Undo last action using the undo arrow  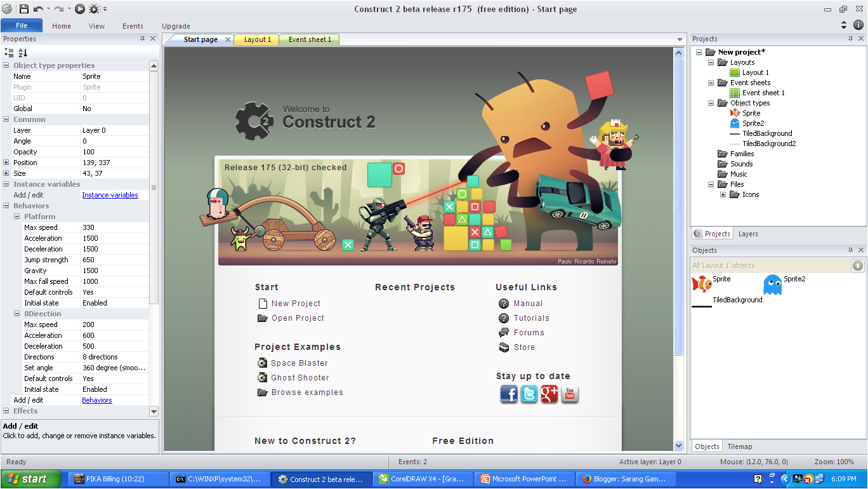38,9
